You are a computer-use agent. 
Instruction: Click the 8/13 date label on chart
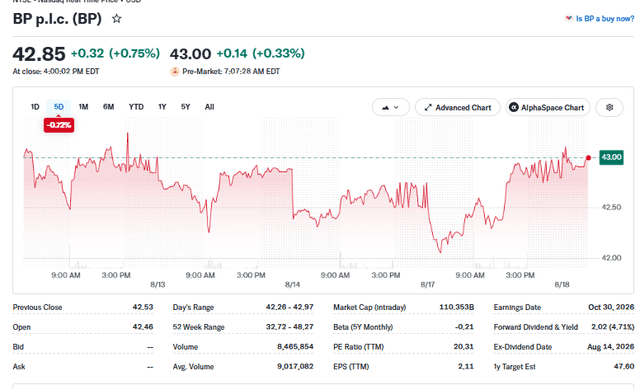tap(158, 285)
